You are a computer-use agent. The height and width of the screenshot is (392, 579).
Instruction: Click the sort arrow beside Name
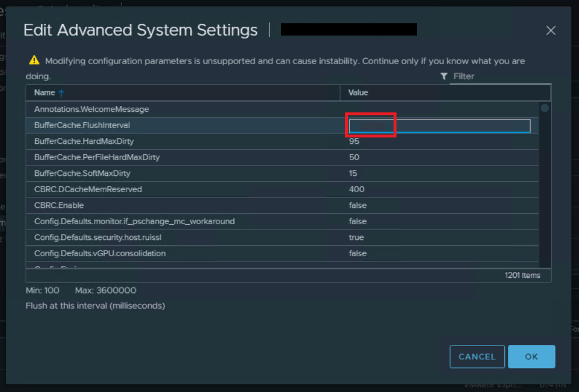tap(62, 93)
